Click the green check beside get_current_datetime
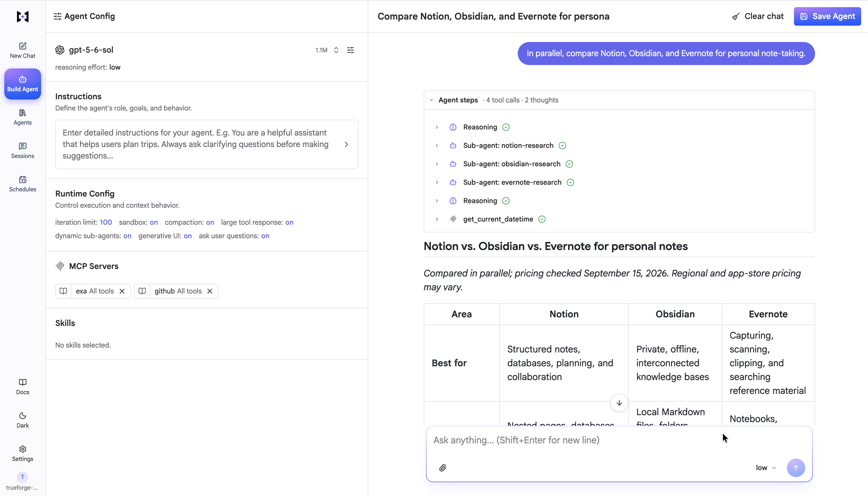Screen dimensions: 868x496 coord(542,219)
